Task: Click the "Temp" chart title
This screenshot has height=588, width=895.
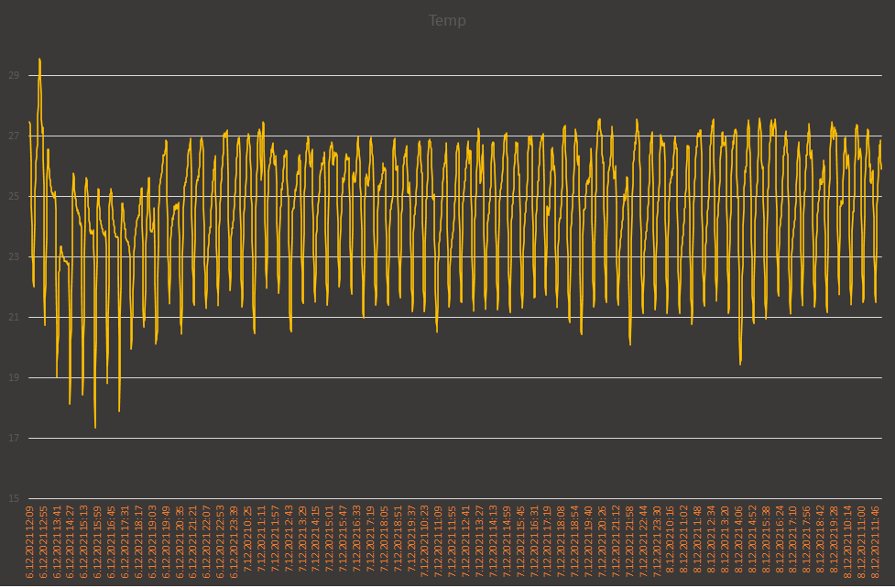Action: point(447,21)
